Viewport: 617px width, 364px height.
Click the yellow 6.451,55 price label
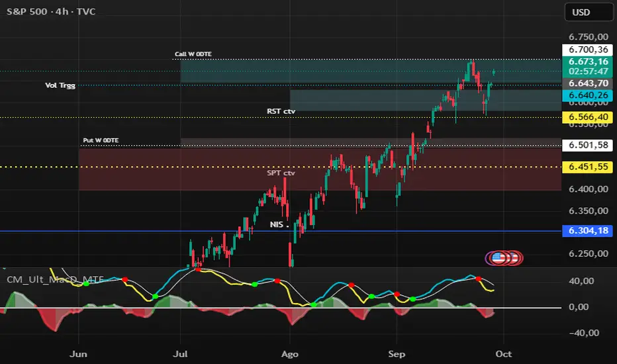click(588, 167)
